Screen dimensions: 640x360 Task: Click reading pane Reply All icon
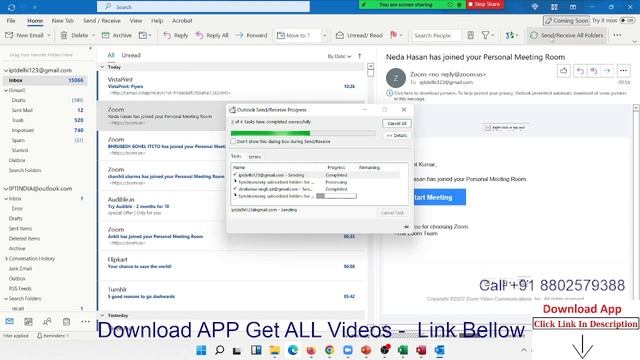click(x=593, y=71)
